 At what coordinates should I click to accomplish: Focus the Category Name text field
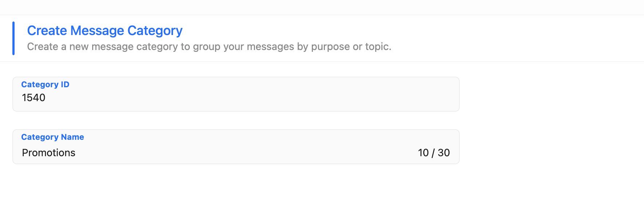coord(219,153)
